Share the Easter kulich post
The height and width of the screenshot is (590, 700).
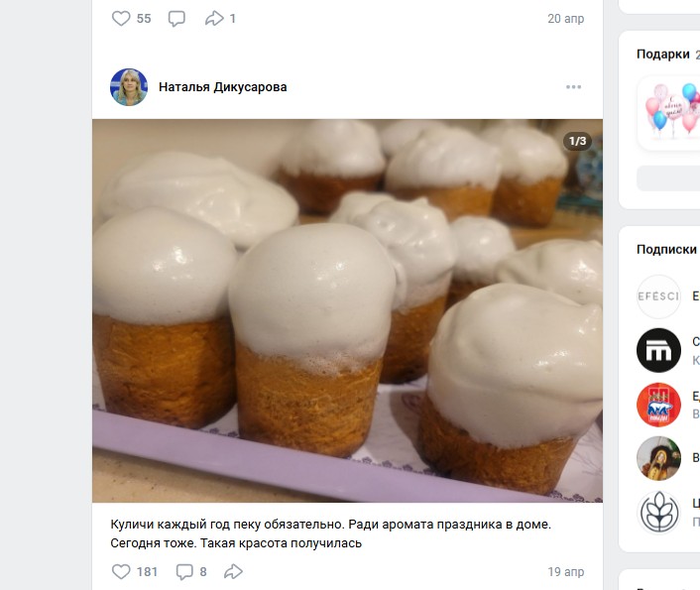pos(234,572)
